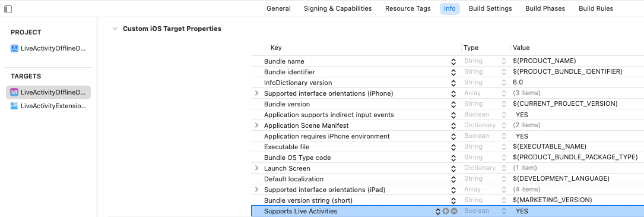Screen dimensions: 644x217
Task: Open the Type dropdown for Bundle version
Action: coord(503,104)
